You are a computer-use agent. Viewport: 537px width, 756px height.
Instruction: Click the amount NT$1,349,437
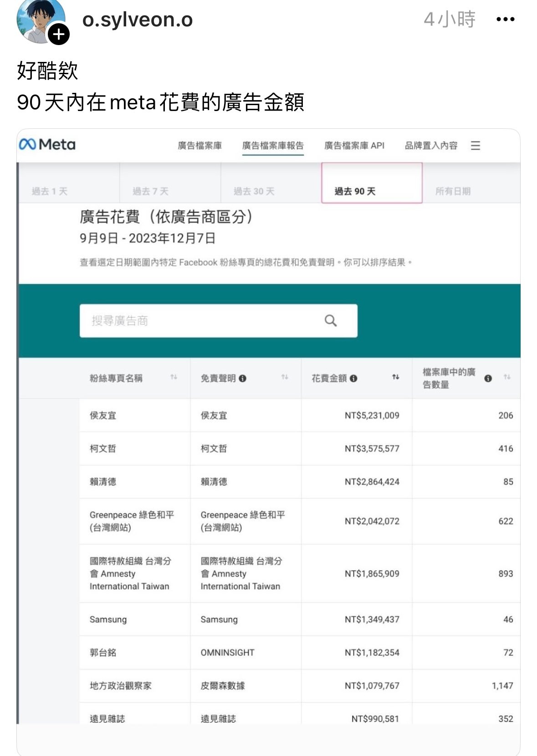(372, 619)
